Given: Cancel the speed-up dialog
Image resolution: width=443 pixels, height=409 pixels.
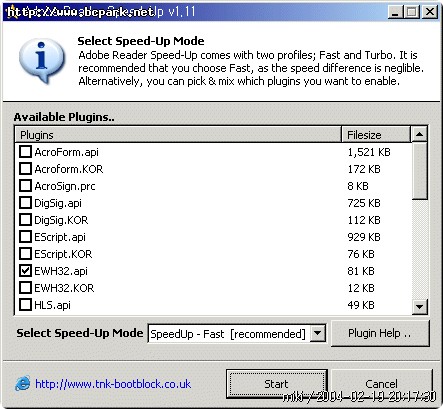Looking at the screenshot, I should 381,384.
